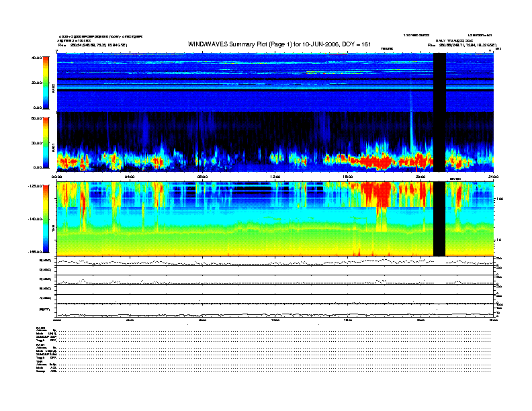532x411 pixels.
Task: Click the black data gap in RAD1 spectrogram
Action: [440, 142]
